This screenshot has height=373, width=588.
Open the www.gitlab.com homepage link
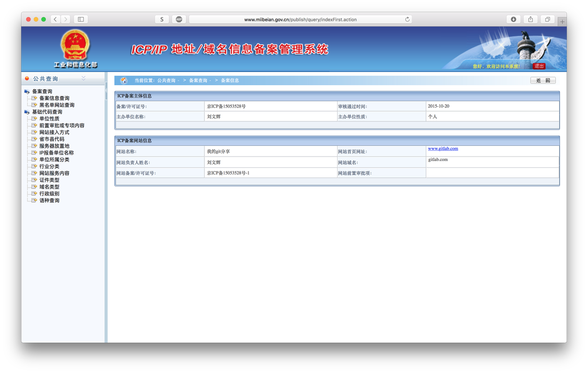coord(443,148)
